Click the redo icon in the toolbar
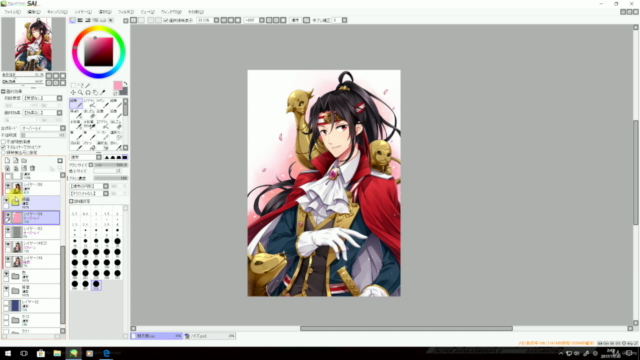 [141, 20]
